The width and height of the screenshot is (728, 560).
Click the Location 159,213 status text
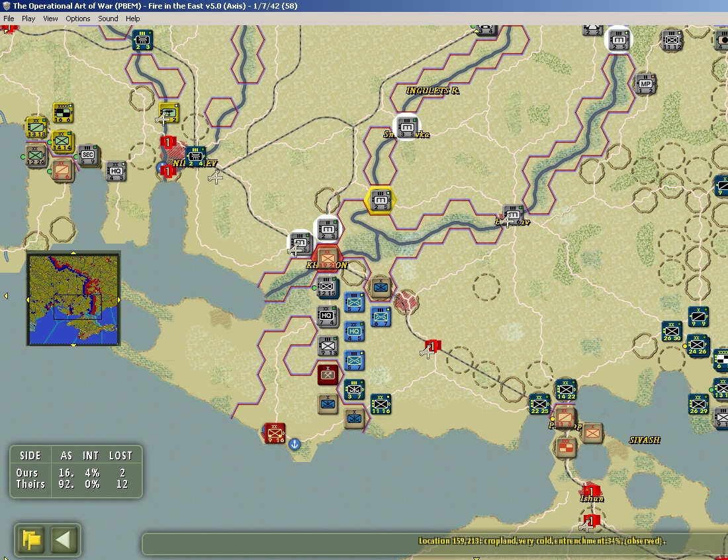(x=542, y=541)
